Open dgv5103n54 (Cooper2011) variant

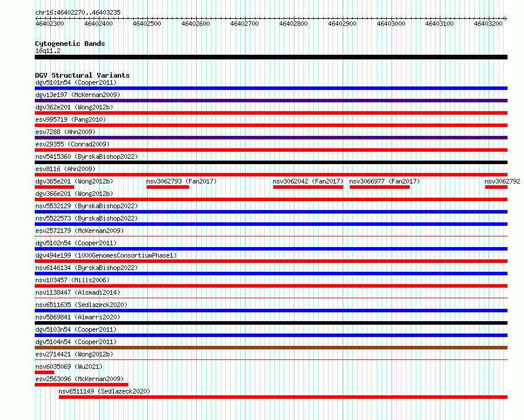76,329
